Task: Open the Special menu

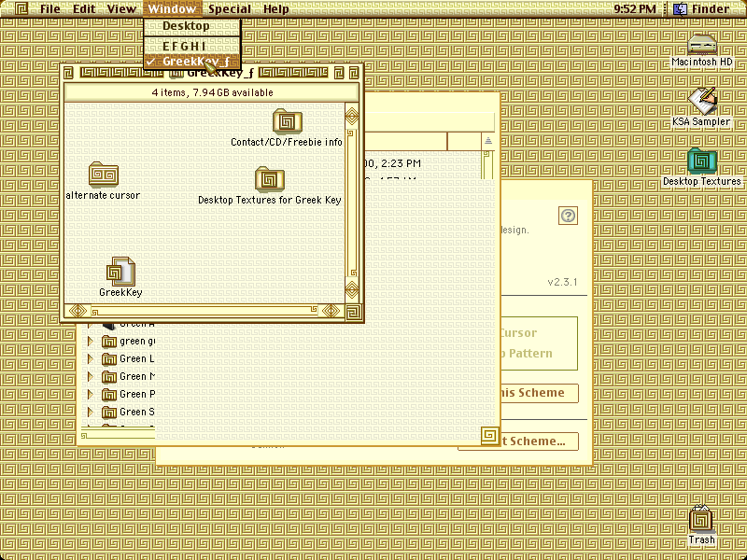Action: [x=230, y=9]
